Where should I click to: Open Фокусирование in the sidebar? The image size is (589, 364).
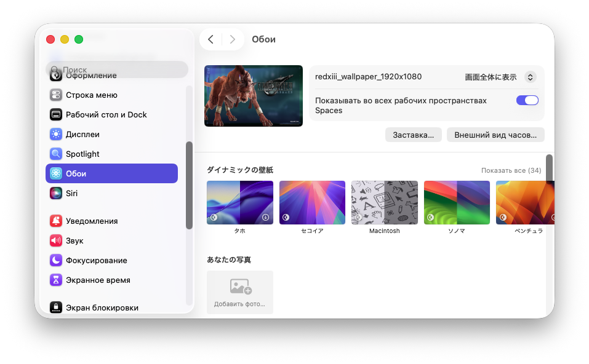[111, 260]
